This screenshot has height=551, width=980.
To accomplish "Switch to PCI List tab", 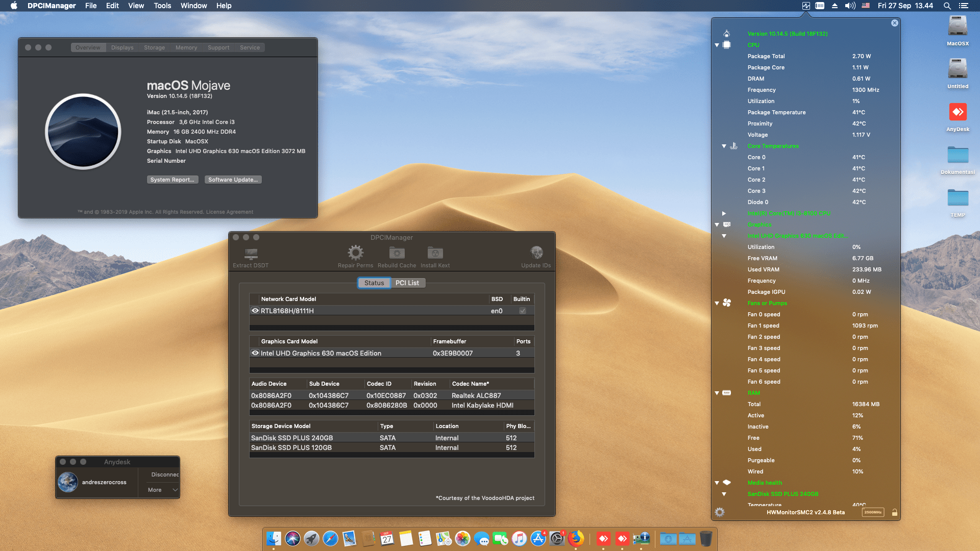I will click(x=407, y=283).
